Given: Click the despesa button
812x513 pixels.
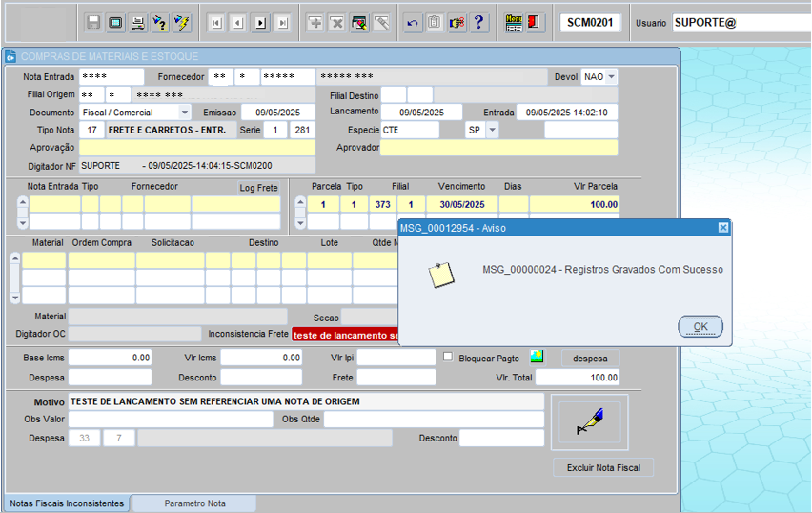Looking at the screenshot, I should point(590,358).
